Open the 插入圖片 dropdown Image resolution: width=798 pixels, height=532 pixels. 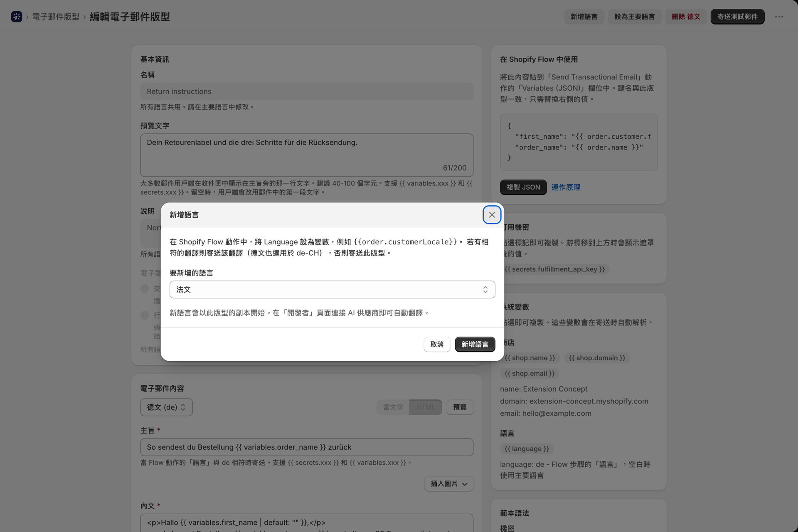click(448, 484)
